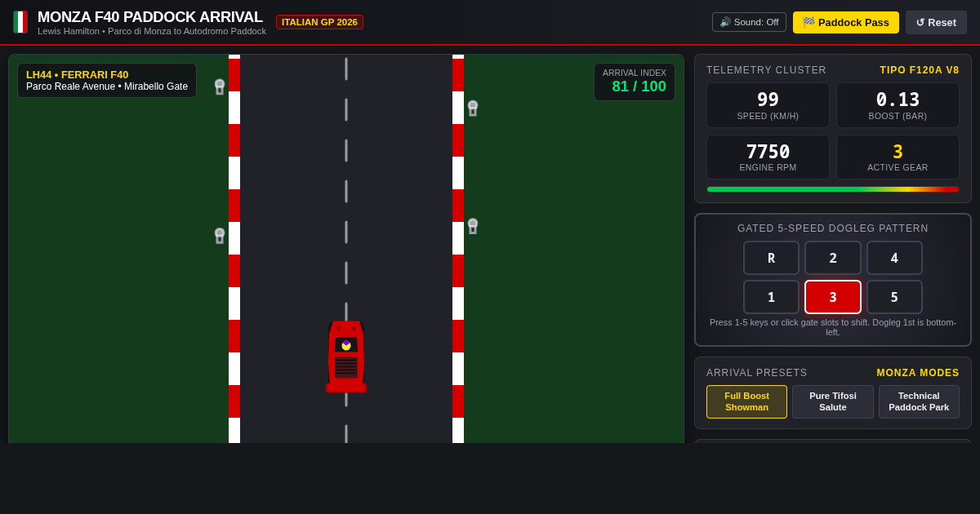Shift to dogleg 1st gear slot
The image size is (980, 514).
[771, 297]
